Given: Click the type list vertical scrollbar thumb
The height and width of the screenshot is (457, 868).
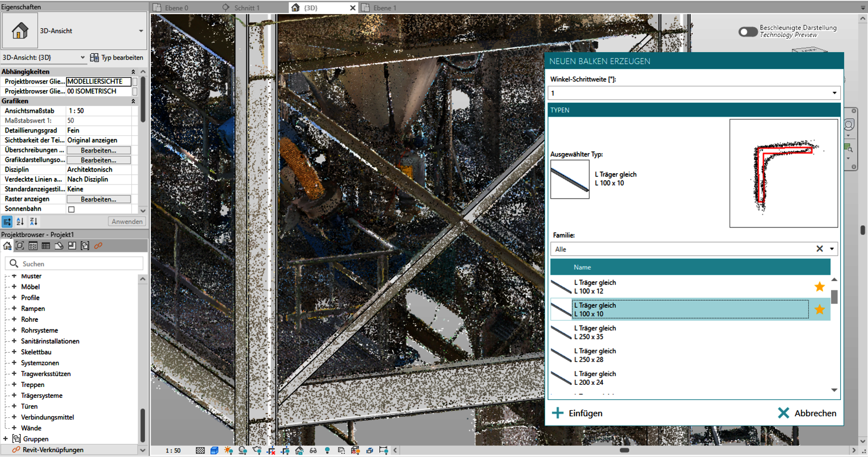Looking at the screenshot, I should (x=834, y=297).
